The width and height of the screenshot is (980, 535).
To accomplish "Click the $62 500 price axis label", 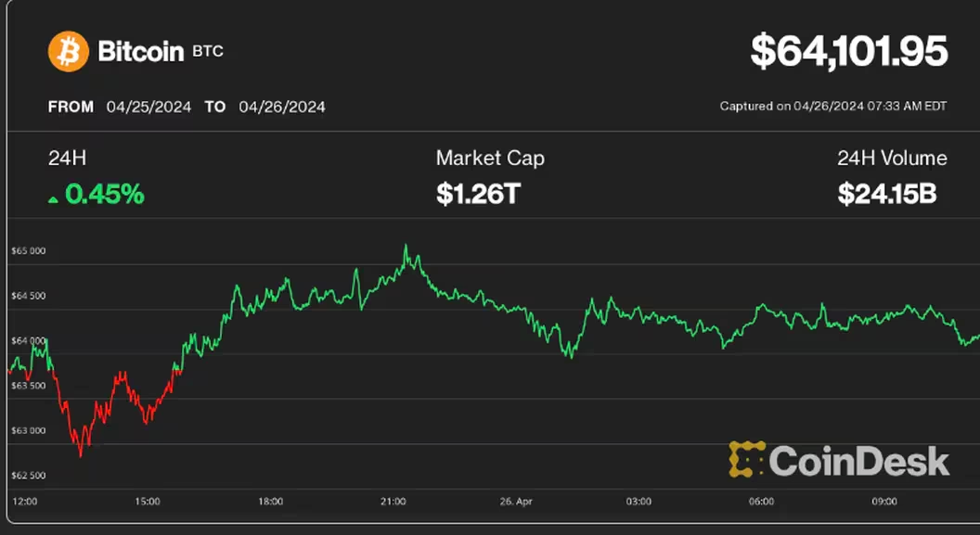I will coord(29,476).
